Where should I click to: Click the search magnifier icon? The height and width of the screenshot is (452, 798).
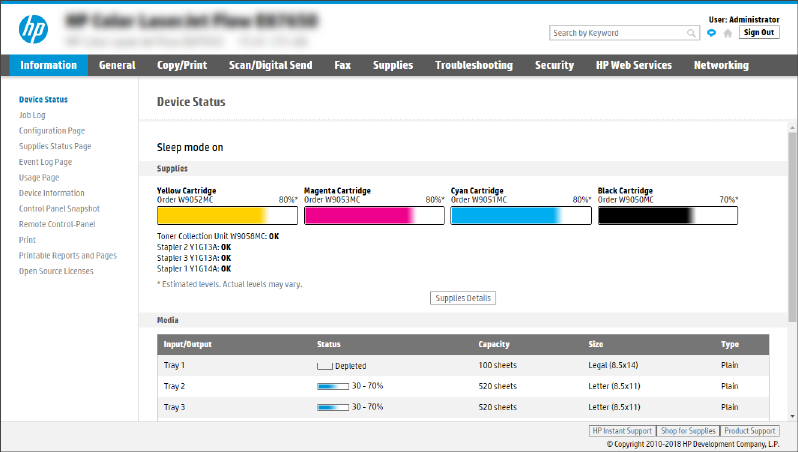coord(691,33)
